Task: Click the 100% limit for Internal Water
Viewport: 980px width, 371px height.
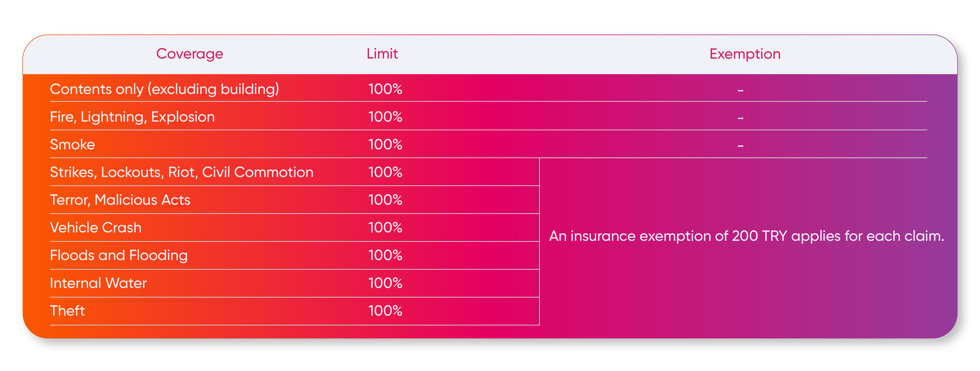Action: point(385,283)
